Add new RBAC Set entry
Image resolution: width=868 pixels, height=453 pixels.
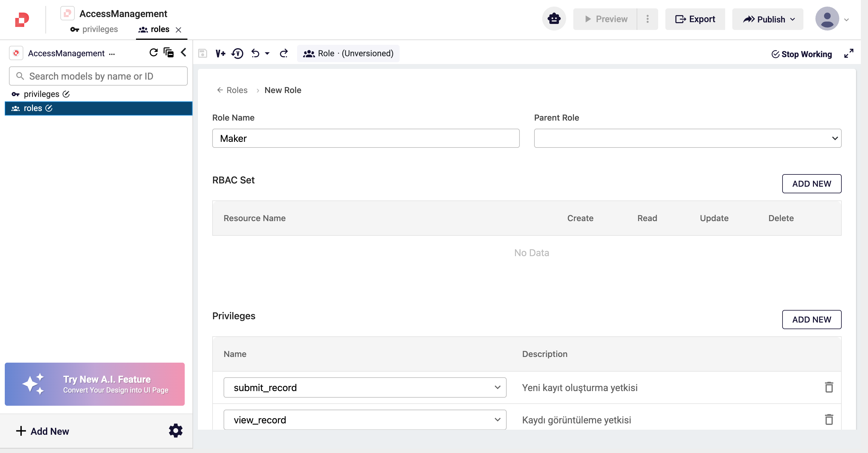click(812, 184)
